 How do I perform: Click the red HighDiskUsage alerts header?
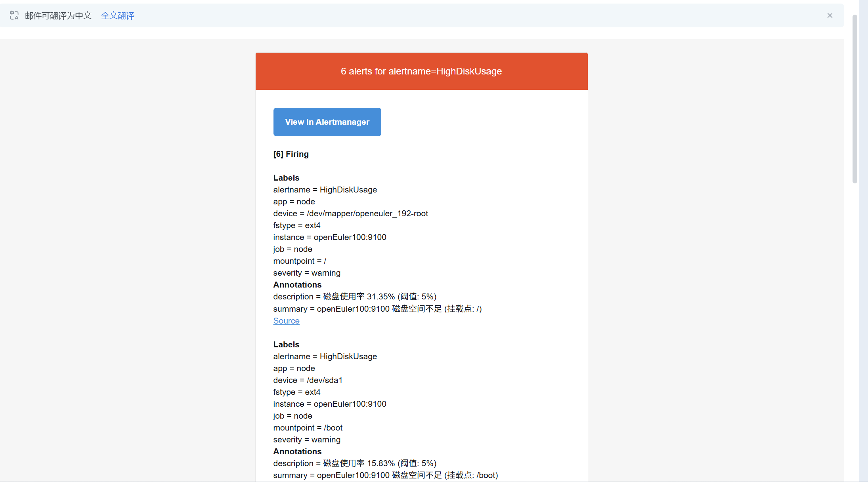click(421, 71)
